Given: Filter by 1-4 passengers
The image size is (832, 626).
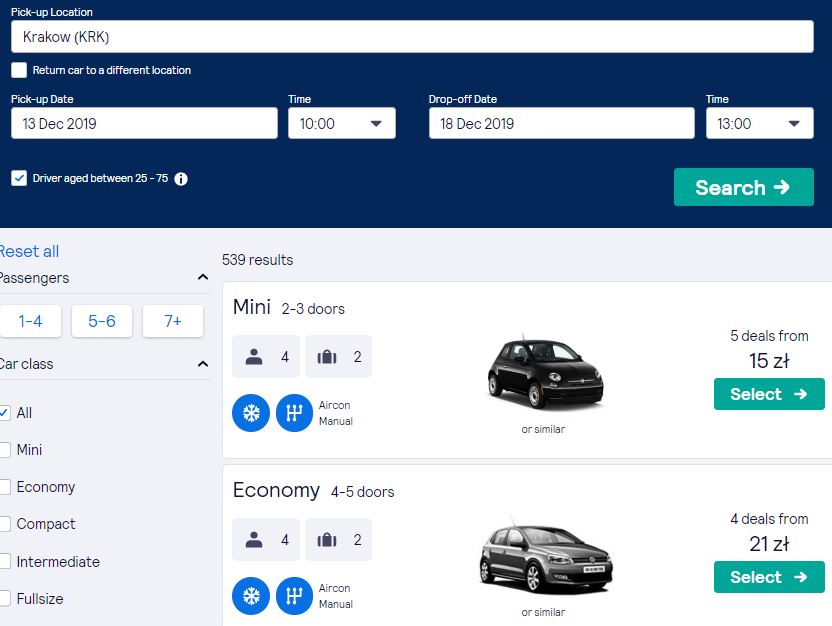Looking at the screenshot, I should click(30, 321).
